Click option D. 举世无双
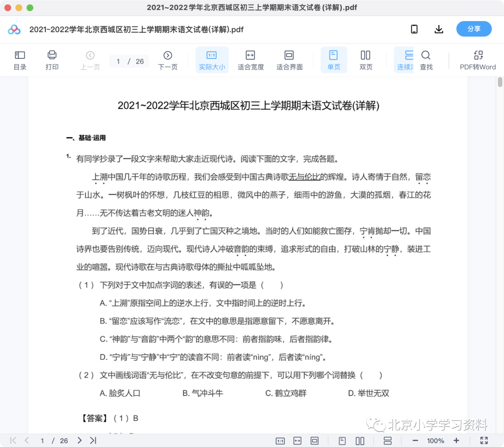 (x=369, y=393)
